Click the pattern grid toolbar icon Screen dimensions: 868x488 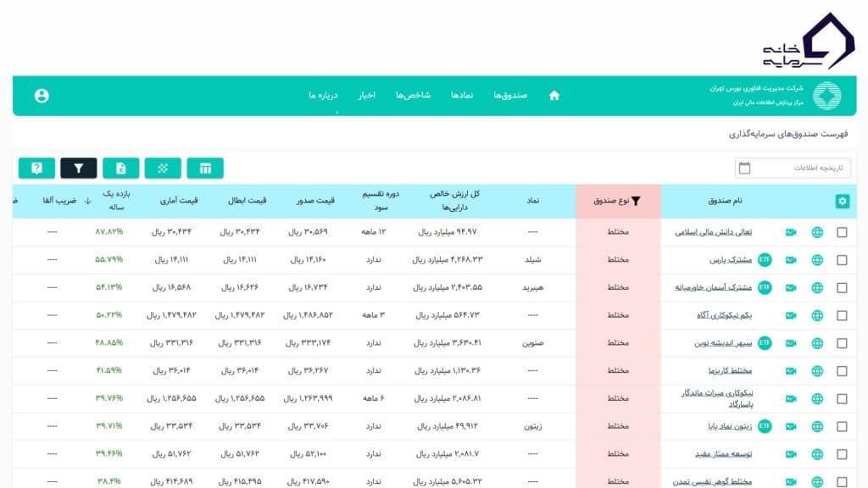164,168
